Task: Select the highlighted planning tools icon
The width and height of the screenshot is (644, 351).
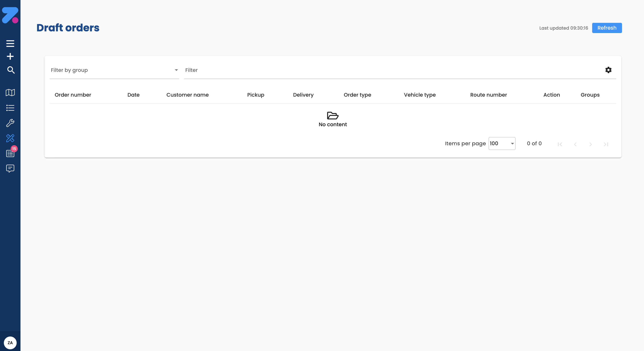Action: pyautogui.click(x=10, y=138)
